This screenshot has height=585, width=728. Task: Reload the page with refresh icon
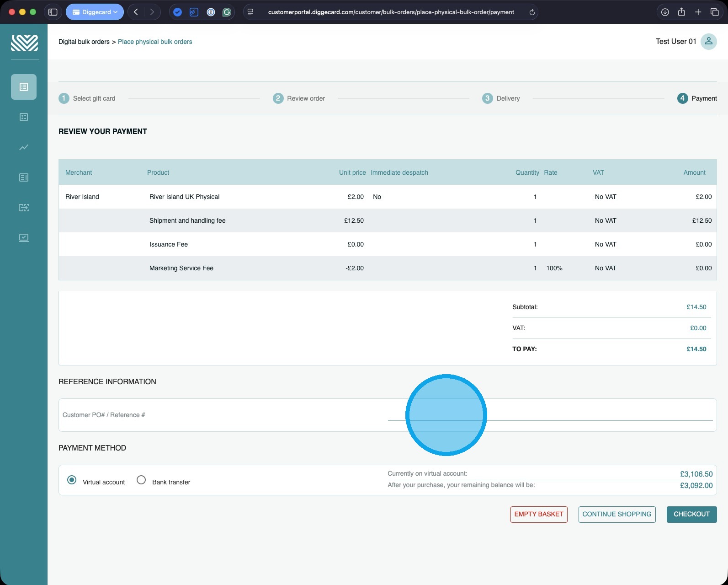click(x=532, y=12)
